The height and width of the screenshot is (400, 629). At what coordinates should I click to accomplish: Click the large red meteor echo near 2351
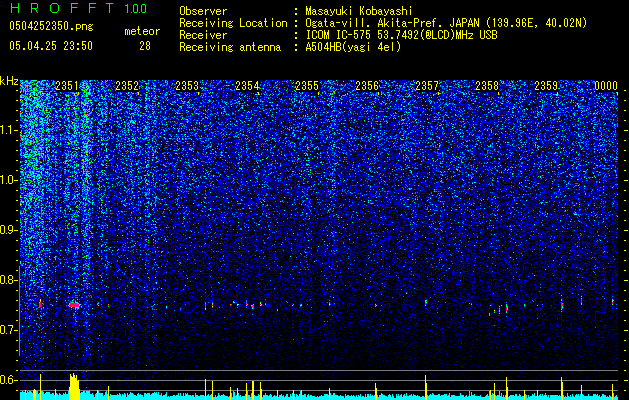pos(74,305)
